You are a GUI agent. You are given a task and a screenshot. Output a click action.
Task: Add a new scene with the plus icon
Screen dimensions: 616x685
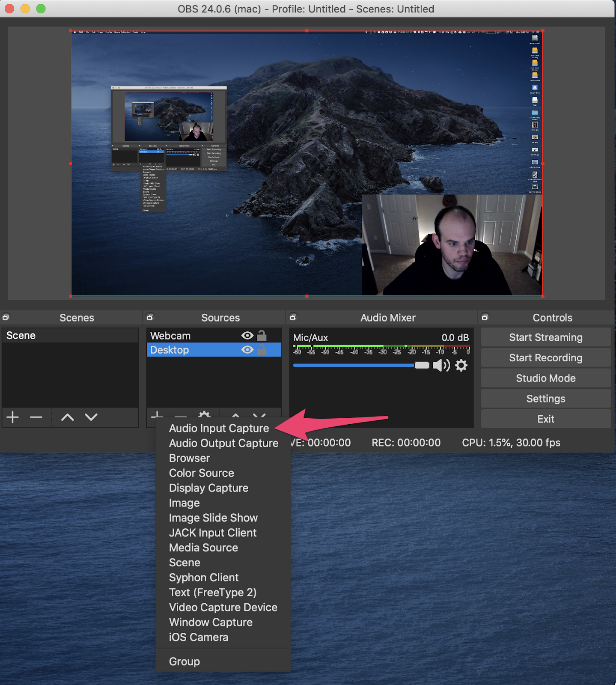click(13, 417)
